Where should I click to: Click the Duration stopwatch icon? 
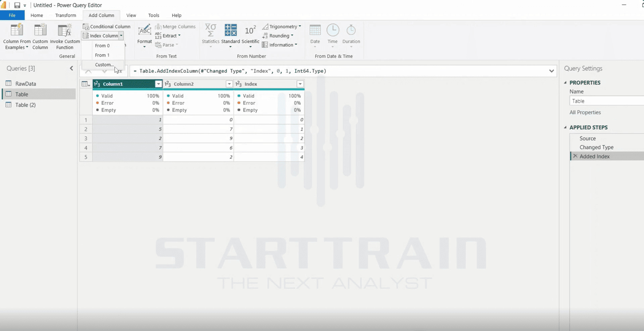pos(351,30)
